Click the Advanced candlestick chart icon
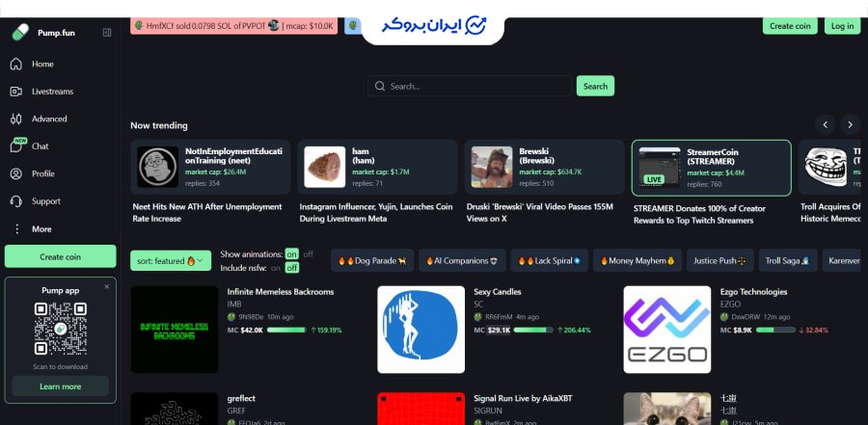The width and height of the screenshot is (868, 425). point(15,120)
